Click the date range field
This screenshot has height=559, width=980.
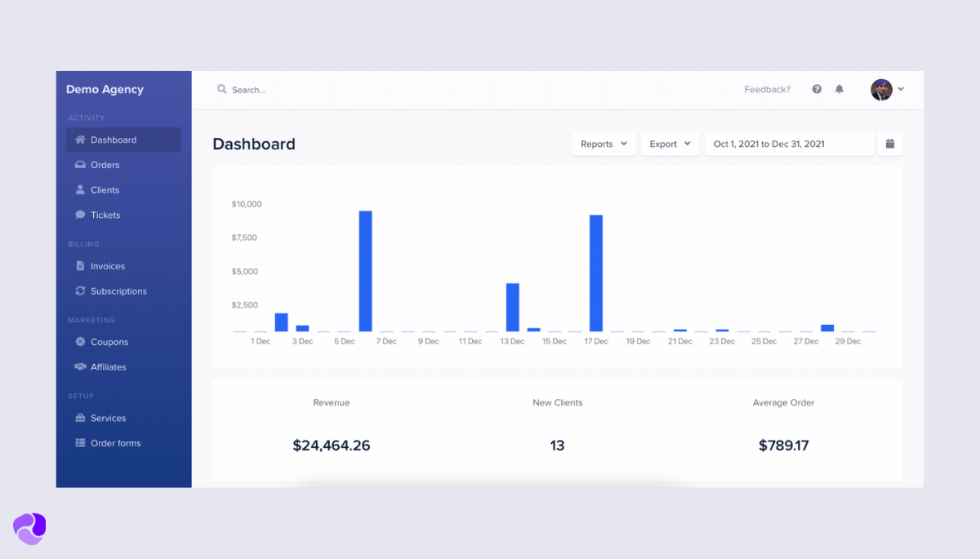click(x=789, y=144)
